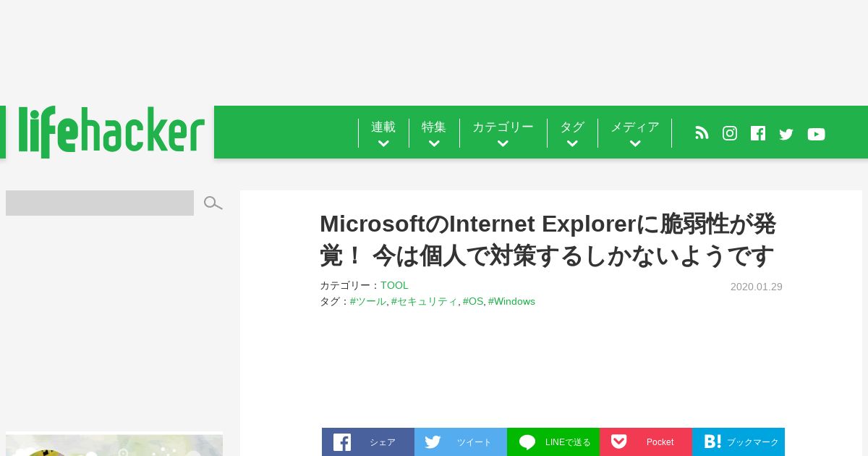Click the Hatena B! icon
The image size is (868, 456).
pos(712,442)
